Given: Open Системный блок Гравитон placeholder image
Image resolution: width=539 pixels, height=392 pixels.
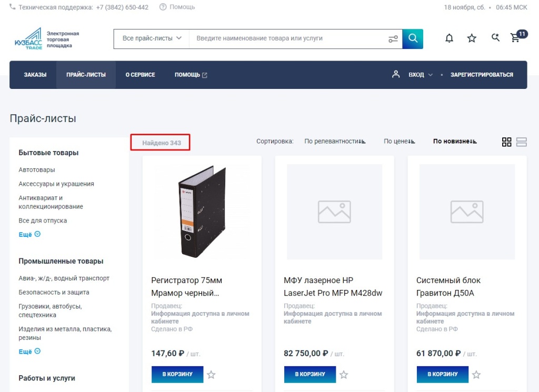Looking at the screenshot, I should point(467,212).
